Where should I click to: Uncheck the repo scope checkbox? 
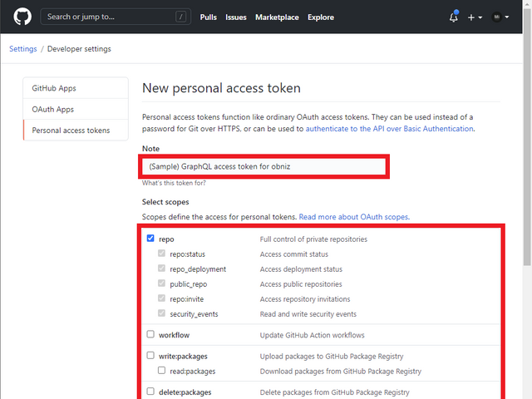pos(150,239)
